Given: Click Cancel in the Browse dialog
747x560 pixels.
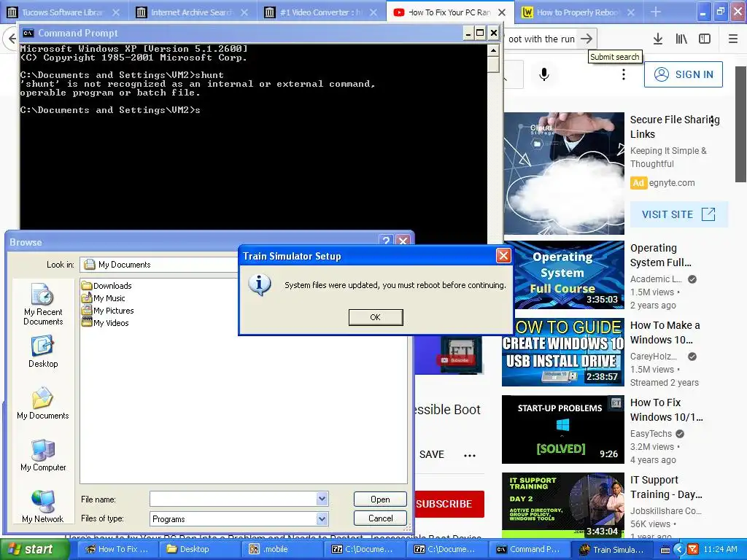Looking at the screenshot, I should coord(380,518).
